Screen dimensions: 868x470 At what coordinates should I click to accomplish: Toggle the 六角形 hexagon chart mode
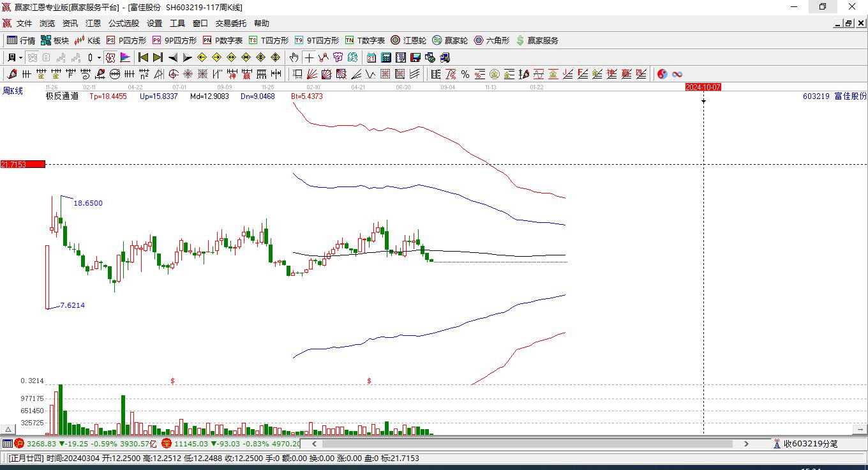pos(491,40)
